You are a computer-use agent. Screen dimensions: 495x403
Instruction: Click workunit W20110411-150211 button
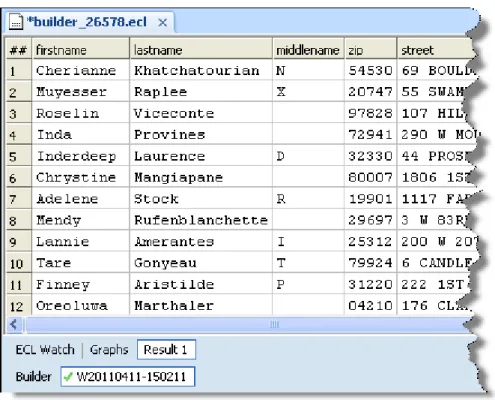(128, 377)
